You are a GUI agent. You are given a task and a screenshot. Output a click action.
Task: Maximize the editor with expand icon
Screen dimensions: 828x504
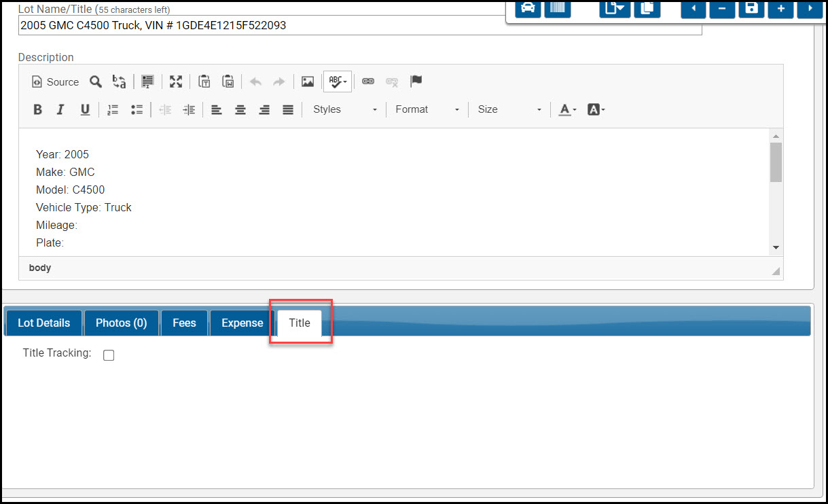pos(176,82)
